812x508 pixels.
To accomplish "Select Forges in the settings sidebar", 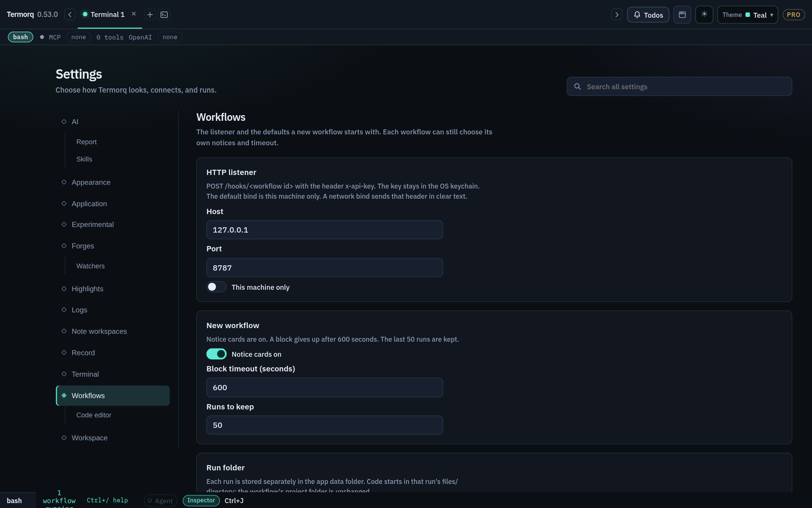I will click(113, 246).
